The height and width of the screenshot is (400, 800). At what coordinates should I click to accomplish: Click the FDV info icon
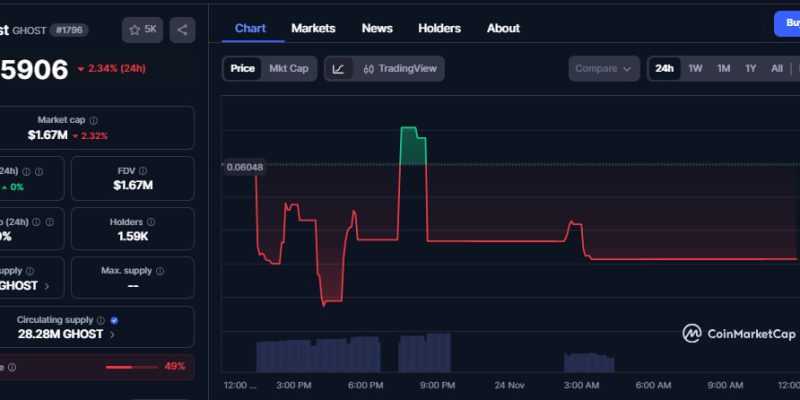pos(143,171)
